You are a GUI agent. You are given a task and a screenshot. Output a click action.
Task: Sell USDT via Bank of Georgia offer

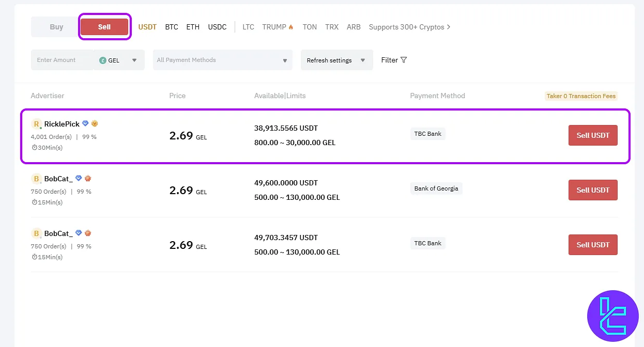pyautogui.click(x=593, y=190)
